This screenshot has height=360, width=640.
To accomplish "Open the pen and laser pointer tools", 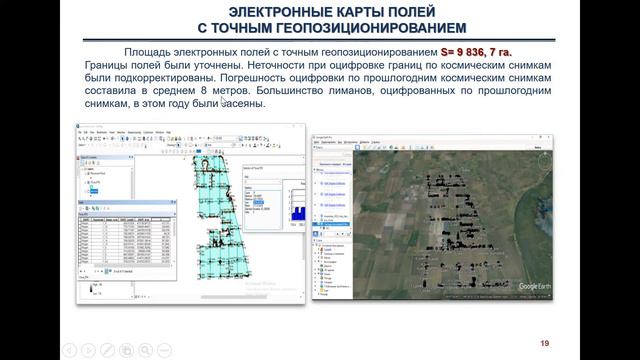I will (x=107, y=350).
